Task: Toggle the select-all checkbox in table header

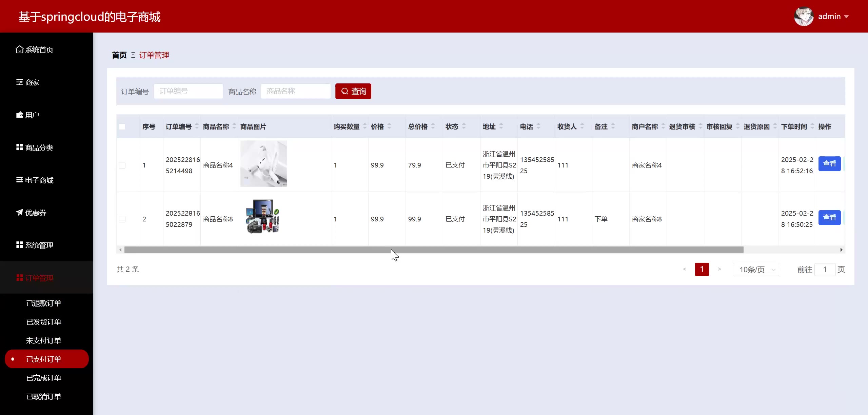Action: pyautogui.click(x=122, y=127)
